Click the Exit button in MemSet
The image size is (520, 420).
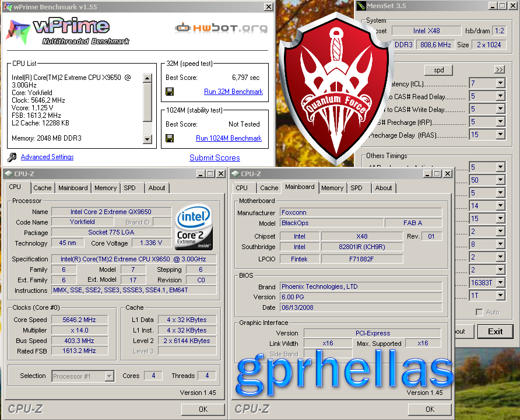495,331
